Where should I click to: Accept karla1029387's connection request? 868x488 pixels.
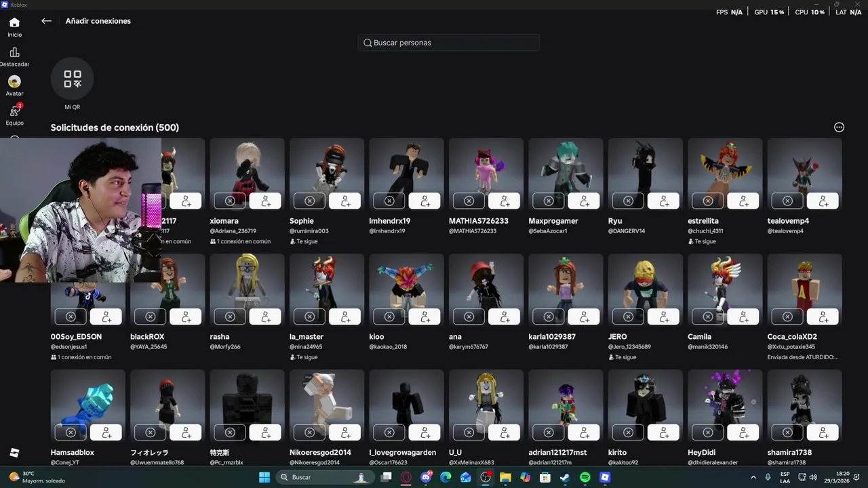[x=584, y=317]
